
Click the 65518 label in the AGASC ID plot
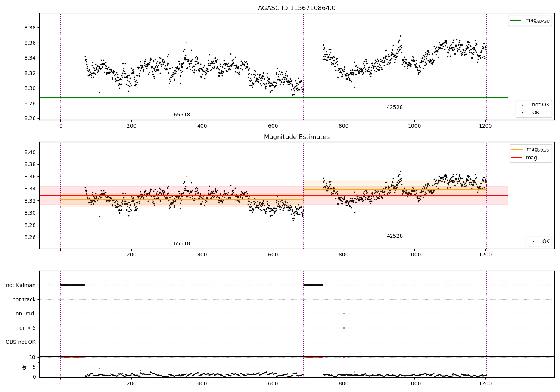(182, 115)
